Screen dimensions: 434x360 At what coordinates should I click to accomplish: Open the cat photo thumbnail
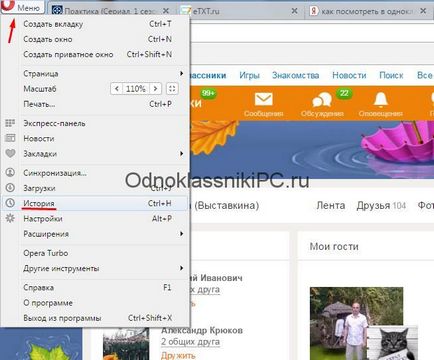click(392, 343)
